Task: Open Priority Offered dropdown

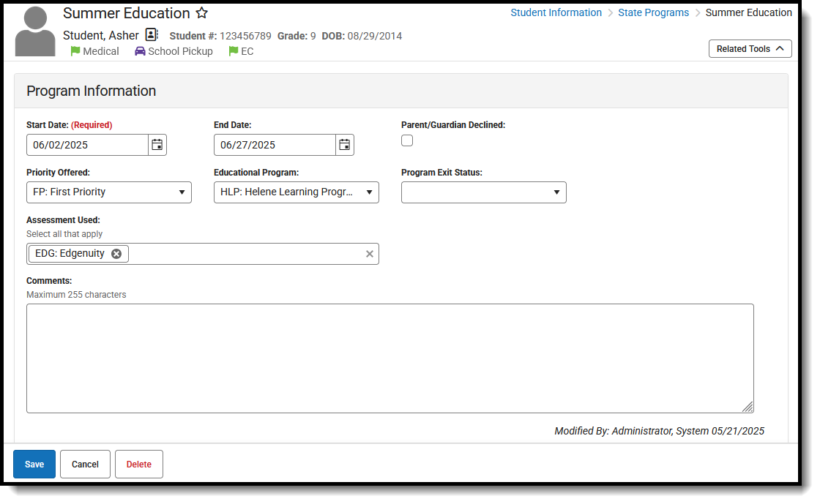Action: click(x=109, y=192)
